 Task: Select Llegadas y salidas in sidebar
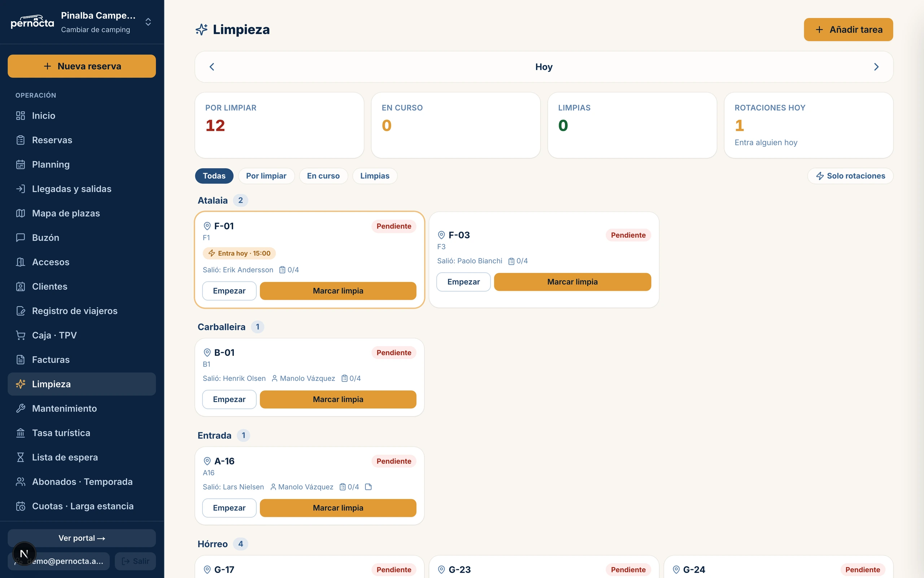tap(82, 189)
